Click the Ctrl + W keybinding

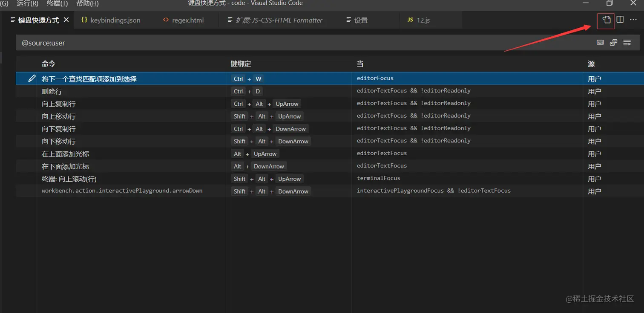click(x=247, y=79)
